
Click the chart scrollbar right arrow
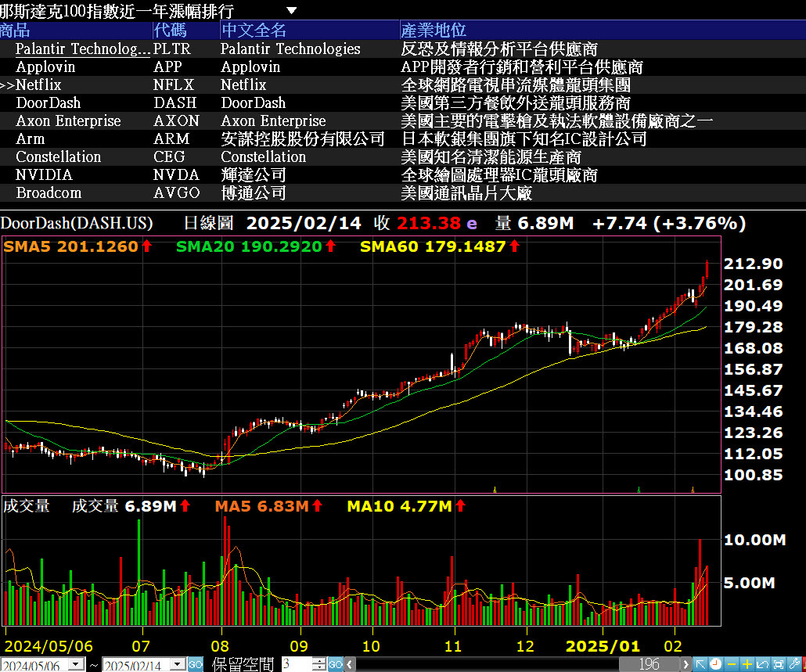[685, 664]
